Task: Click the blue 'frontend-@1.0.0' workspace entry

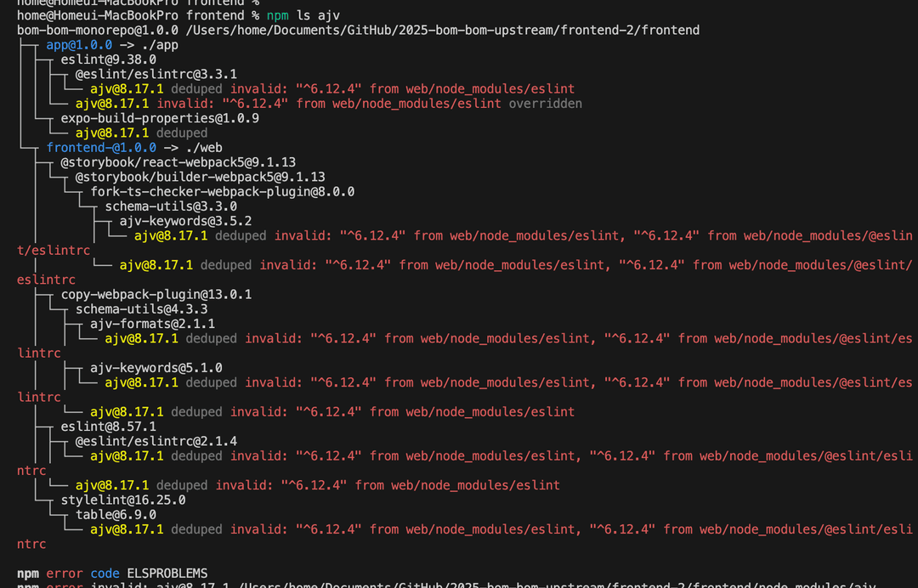Action: tap(101, 148)
